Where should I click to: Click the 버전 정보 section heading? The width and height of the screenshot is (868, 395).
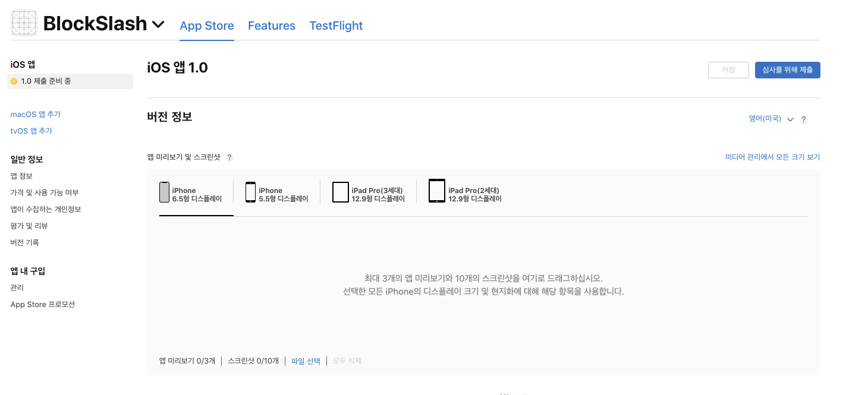click(169, 116)
